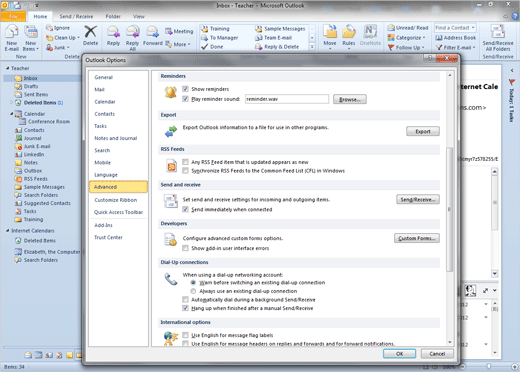Select the Done quick step
Image resolution: width=520 pixels, height=372 pixels.
coord(212,47)
